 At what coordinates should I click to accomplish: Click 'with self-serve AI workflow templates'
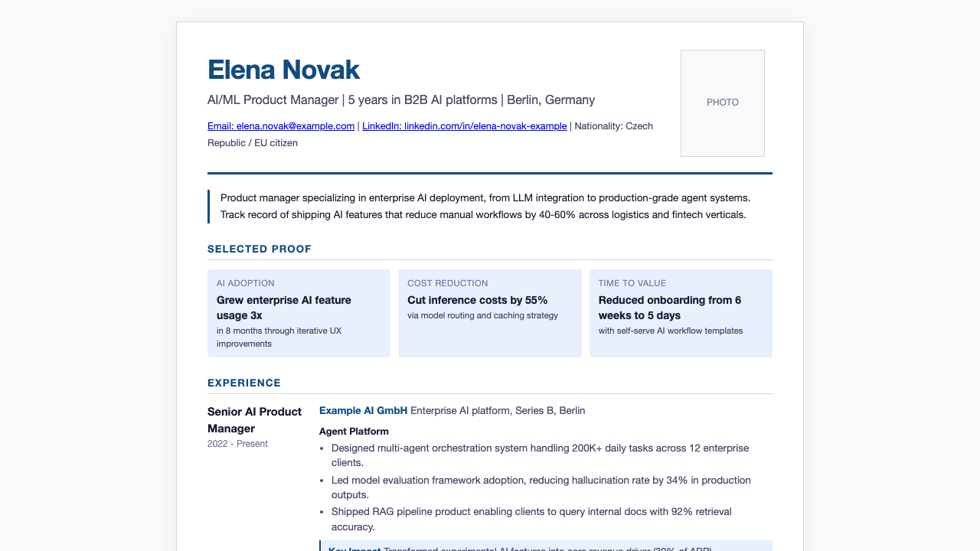tap(671, 331)
